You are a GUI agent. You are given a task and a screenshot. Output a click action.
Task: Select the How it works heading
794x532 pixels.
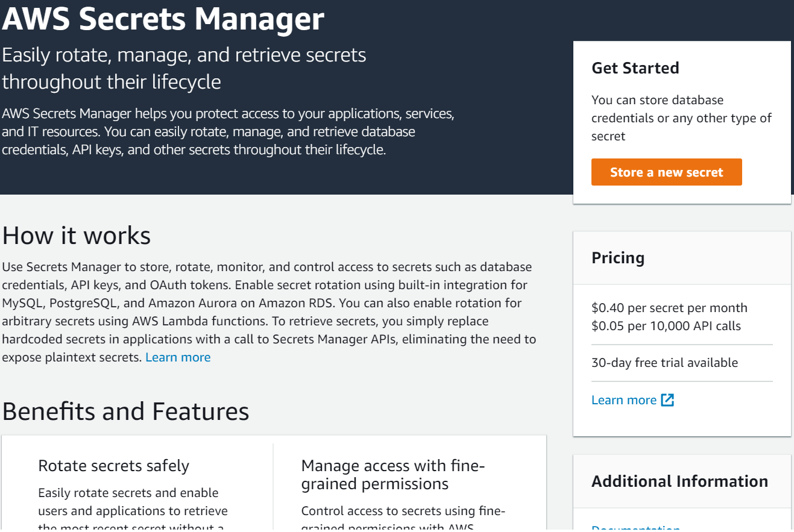77,236
